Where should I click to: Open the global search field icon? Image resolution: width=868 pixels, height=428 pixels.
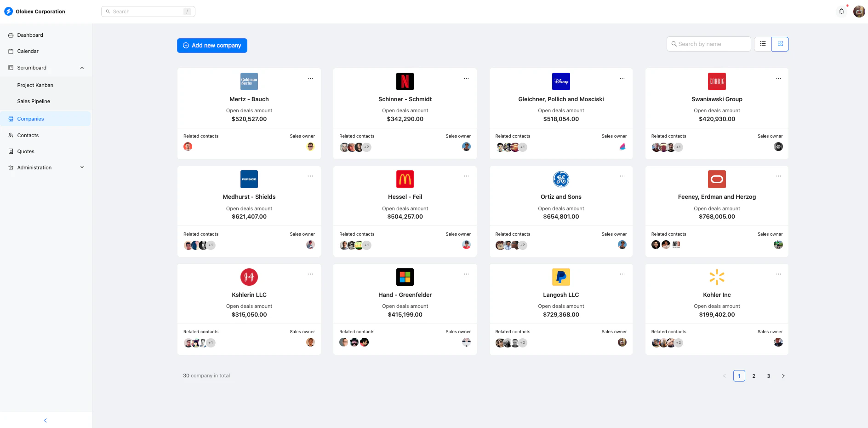108,11
